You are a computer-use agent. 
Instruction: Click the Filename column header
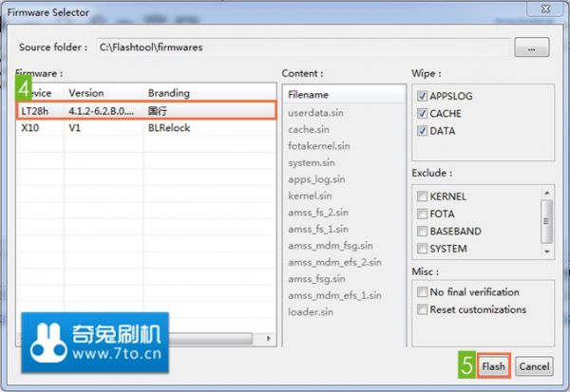pyautogui.click(x=344, y=95)
